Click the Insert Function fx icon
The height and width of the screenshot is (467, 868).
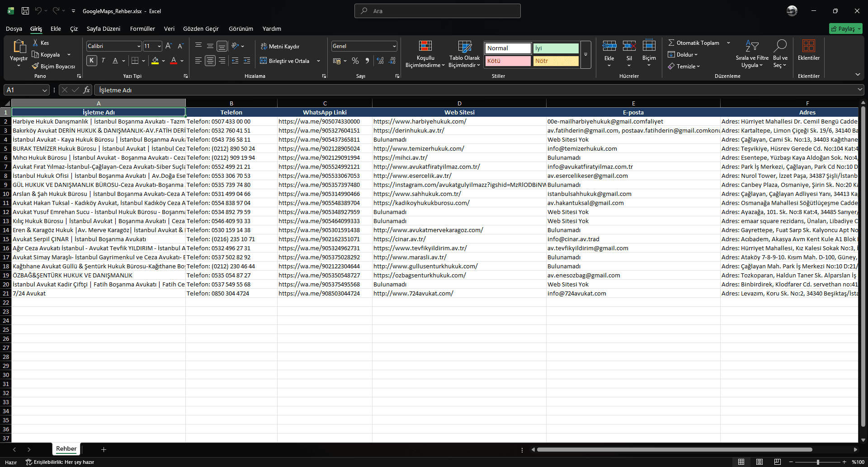click(x=86, y=90)
